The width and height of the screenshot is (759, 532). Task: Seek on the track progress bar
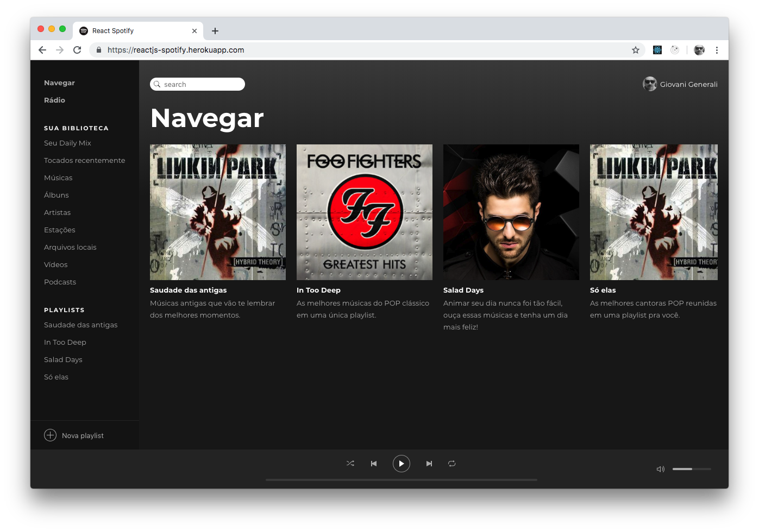point(402,480)
